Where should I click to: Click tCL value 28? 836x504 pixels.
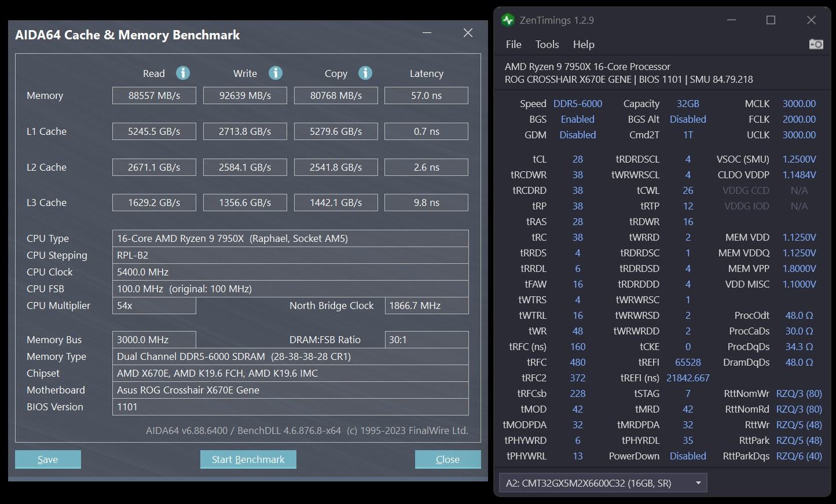pyautogui.click(x=578, y=159)
